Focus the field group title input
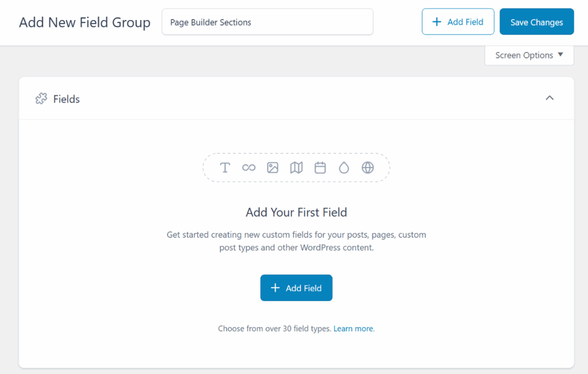The image size is (588, 374). pyautogui.click(x=268, y=22)
